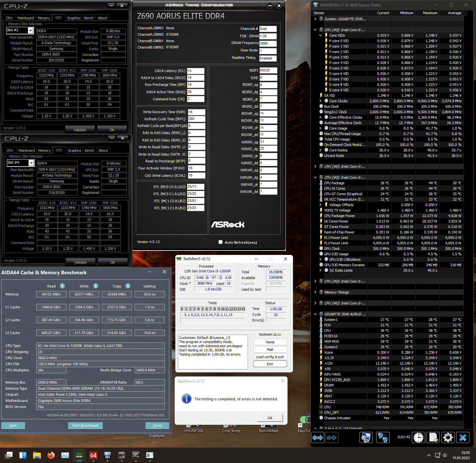Viewport: 476px width, 463px height.
Task: Expand the Core Effective Clocks row
Action: pyautogui.click(x=320, y=117)
